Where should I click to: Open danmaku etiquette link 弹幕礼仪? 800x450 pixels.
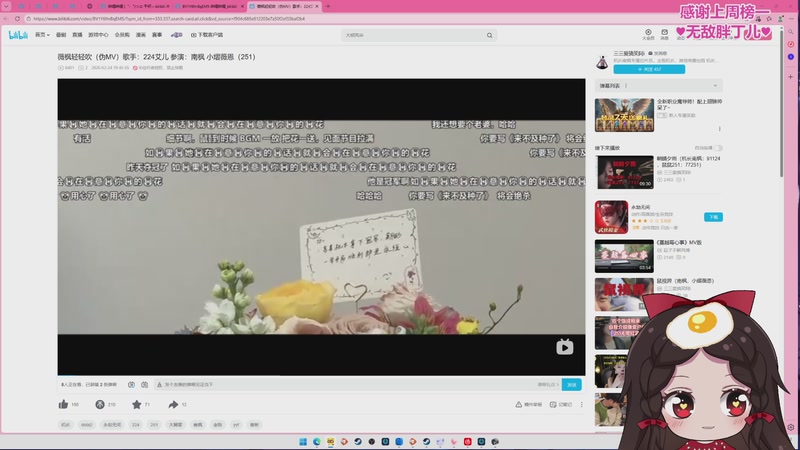point(547,385)
